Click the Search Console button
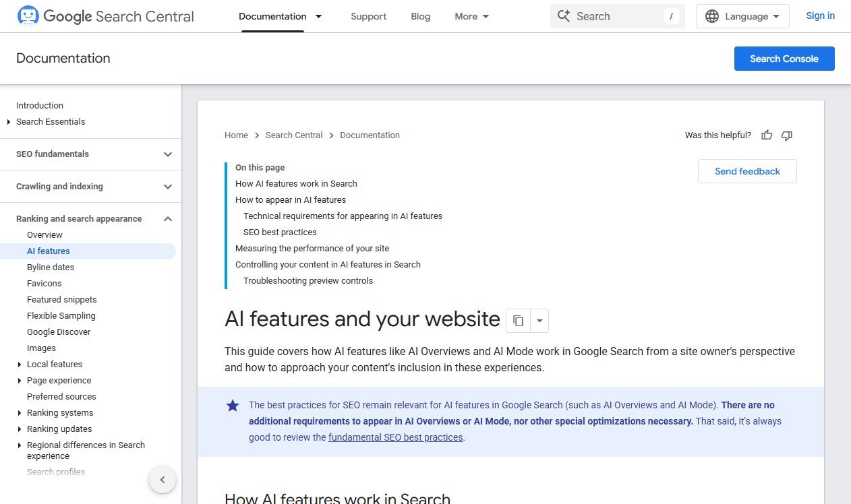 pos(784,59)
